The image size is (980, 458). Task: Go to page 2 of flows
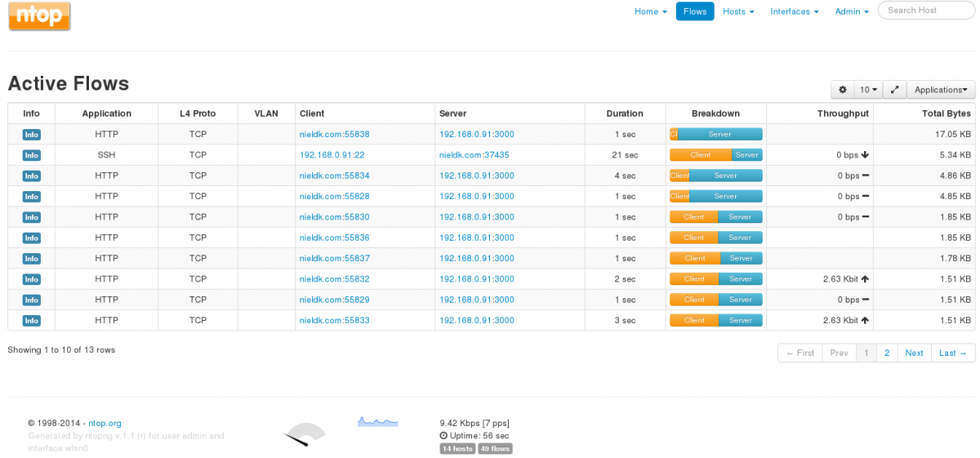coord(887,353)
